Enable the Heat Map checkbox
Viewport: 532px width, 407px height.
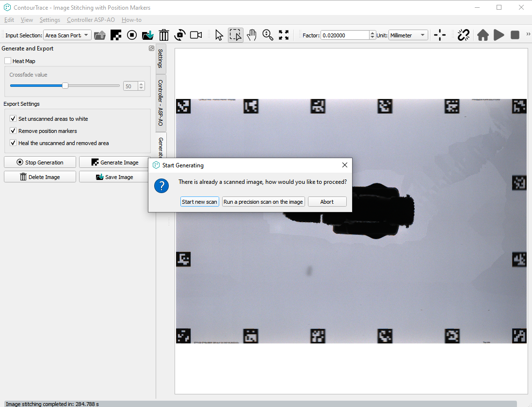click(8, 61)
